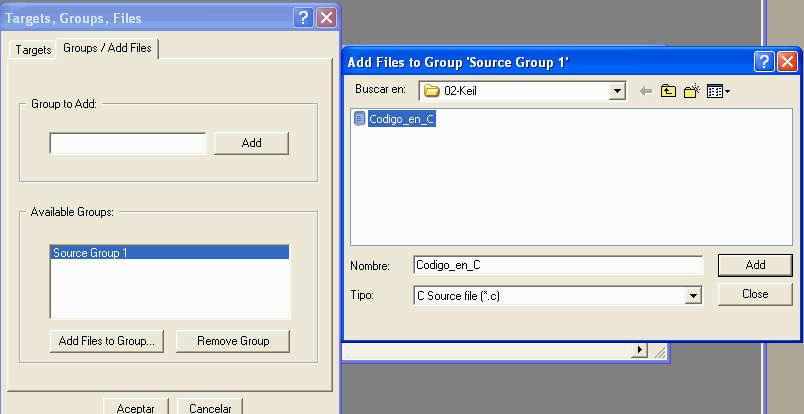The width and height of the screenshot is (804, 414).
Task: Open the View menu icon
Action: [x=718, y=91]
